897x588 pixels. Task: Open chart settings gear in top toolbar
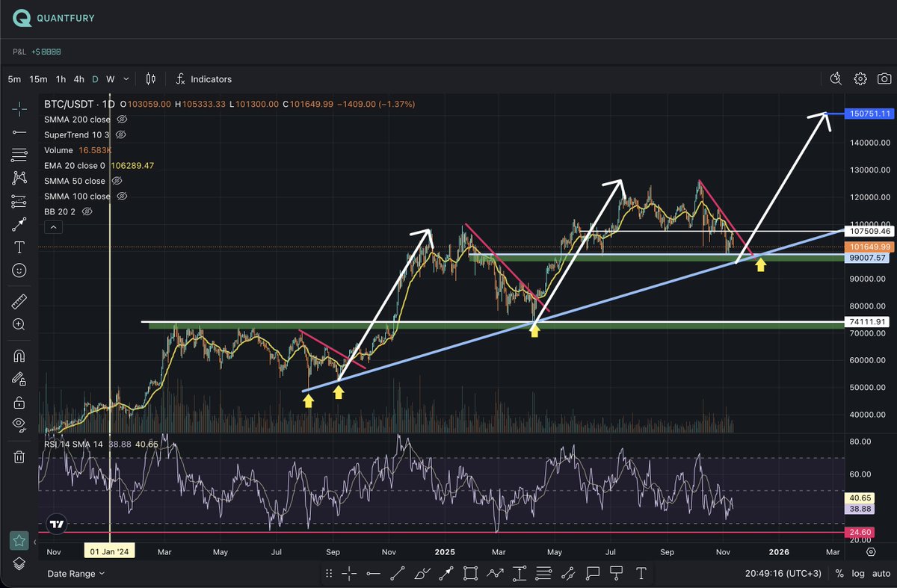(x=860, y=78)
